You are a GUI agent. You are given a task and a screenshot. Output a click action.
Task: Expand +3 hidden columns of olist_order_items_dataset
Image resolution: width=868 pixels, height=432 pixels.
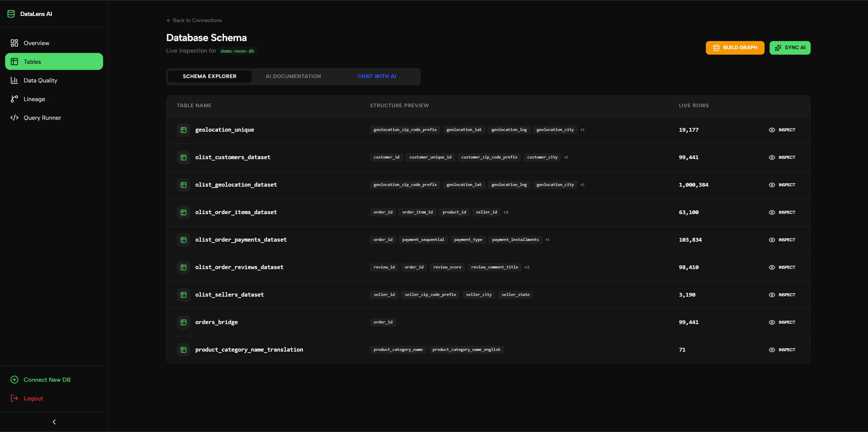point(506,212)
